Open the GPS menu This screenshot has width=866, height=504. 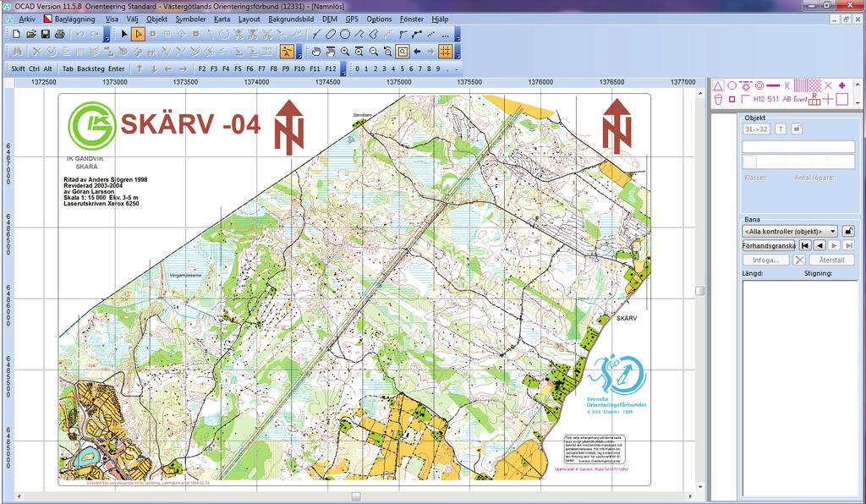click(352, 19)
